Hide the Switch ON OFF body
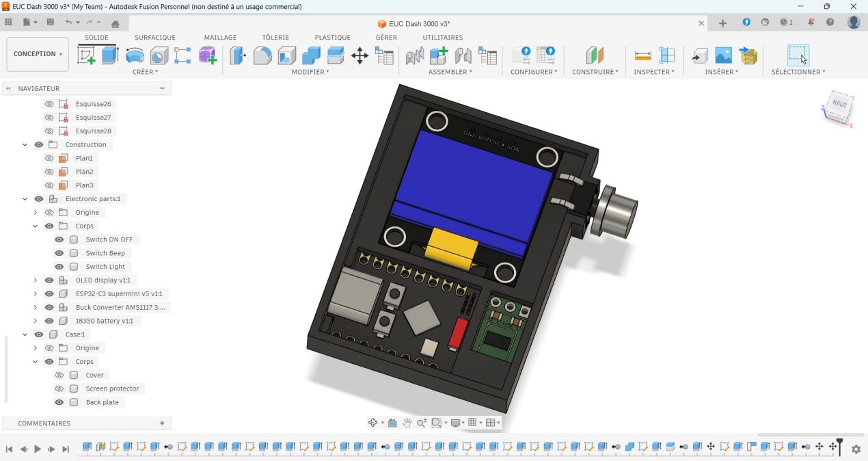Viewport: 868px width, 461px height. click(x=59, y=239)
